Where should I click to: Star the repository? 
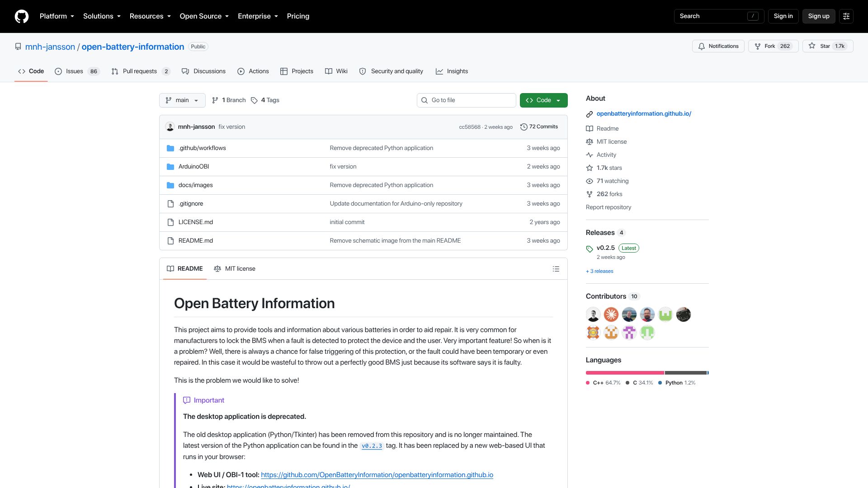coord(828,46)
